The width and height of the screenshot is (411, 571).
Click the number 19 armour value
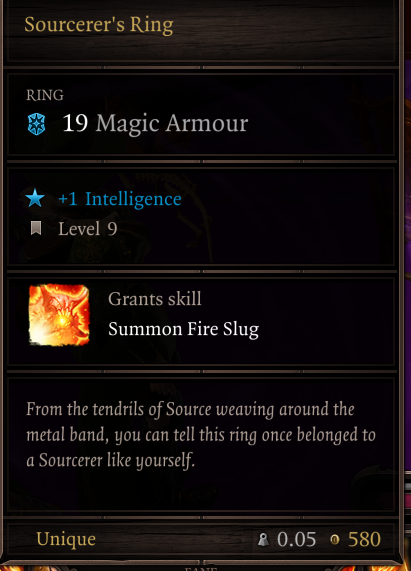tap(75, 123)
